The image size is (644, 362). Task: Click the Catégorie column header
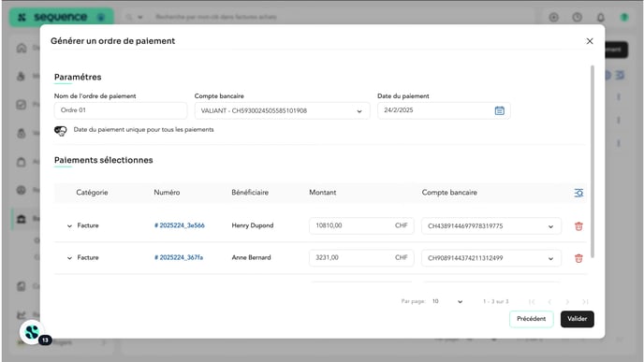pos(92,193)
